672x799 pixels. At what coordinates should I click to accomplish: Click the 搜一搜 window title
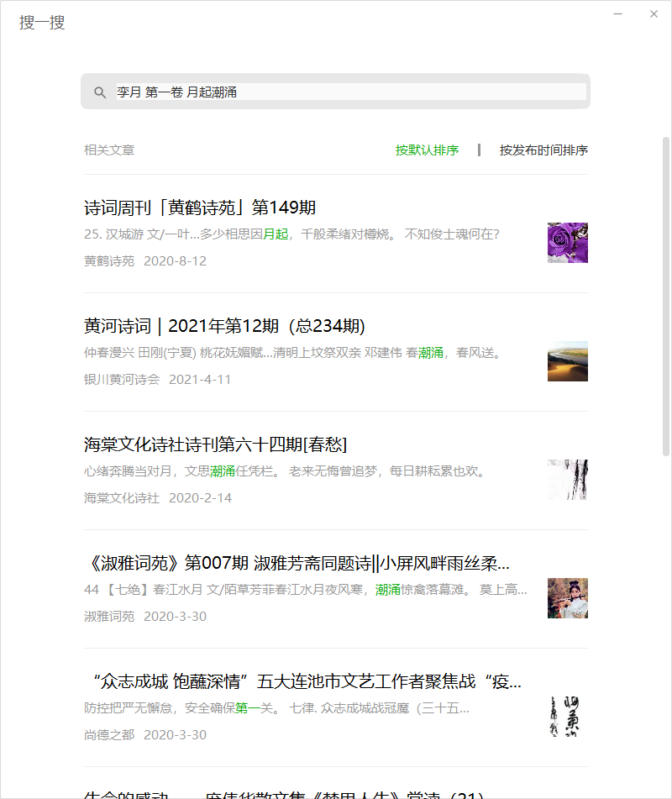(x=42, y=23)
